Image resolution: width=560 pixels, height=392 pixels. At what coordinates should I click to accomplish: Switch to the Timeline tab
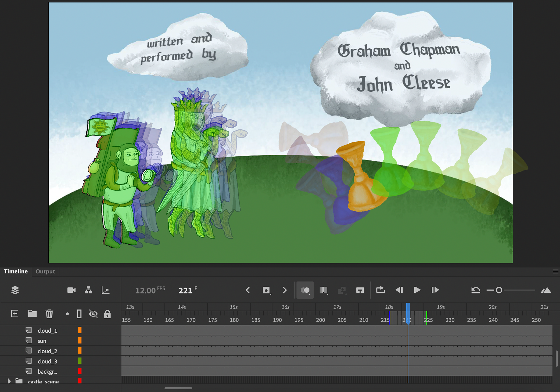pos(16,271)
